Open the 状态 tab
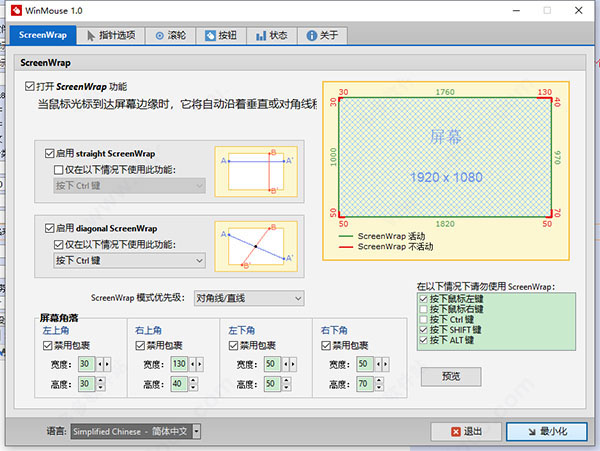 coord(272,36)
